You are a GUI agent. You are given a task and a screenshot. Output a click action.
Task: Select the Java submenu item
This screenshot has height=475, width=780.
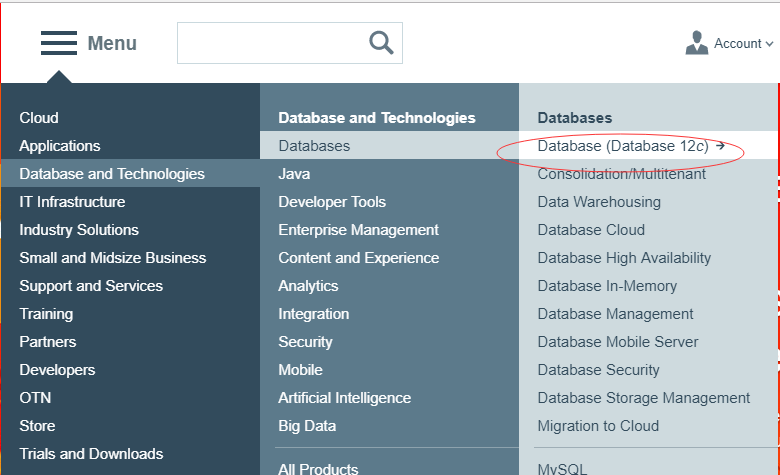(294, 174)
